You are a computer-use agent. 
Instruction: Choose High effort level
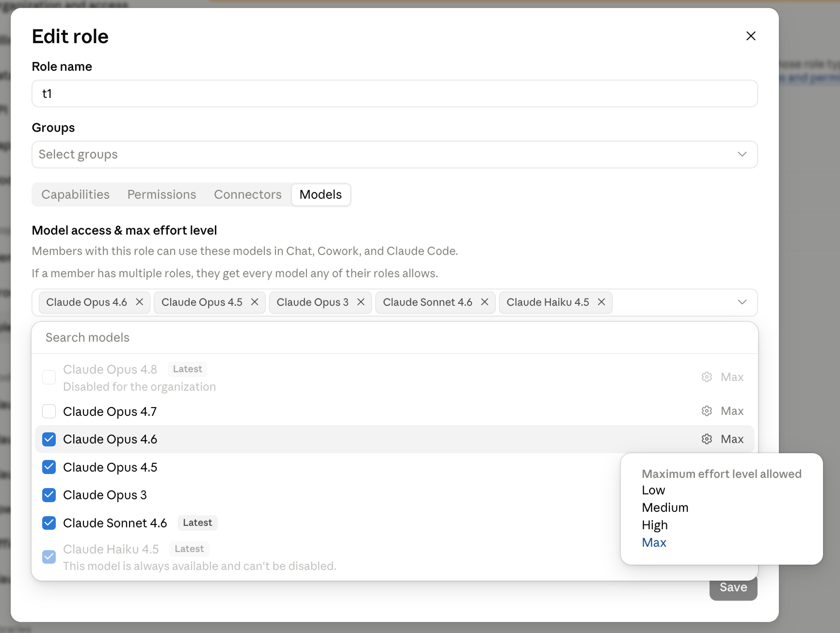point(655,525)
